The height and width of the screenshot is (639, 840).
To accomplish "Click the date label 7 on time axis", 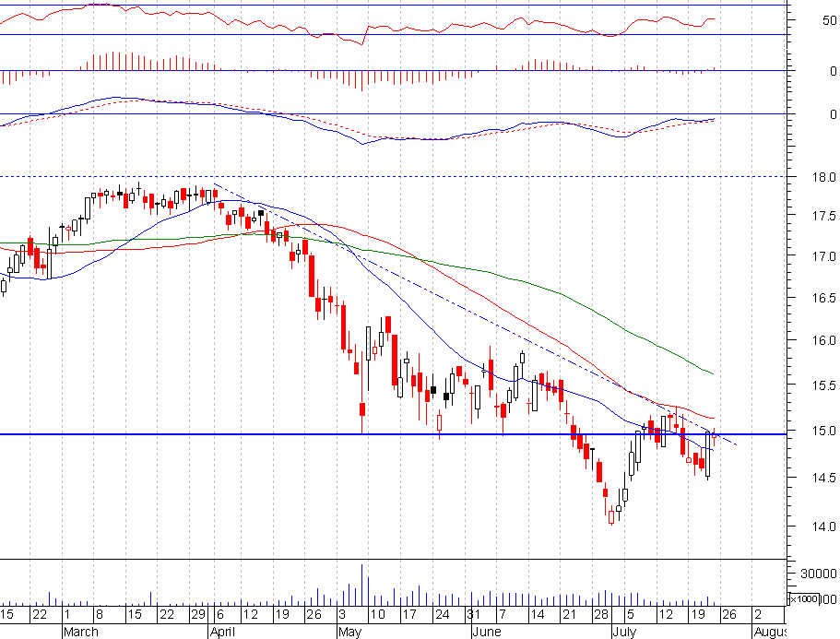I will (x=502, y=614).
